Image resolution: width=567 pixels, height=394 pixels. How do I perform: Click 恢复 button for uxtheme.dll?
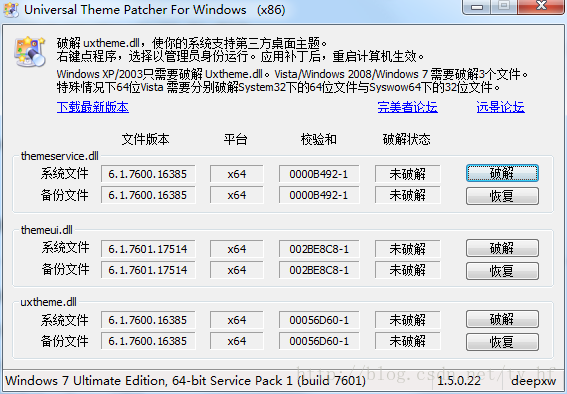pos(502,342)
